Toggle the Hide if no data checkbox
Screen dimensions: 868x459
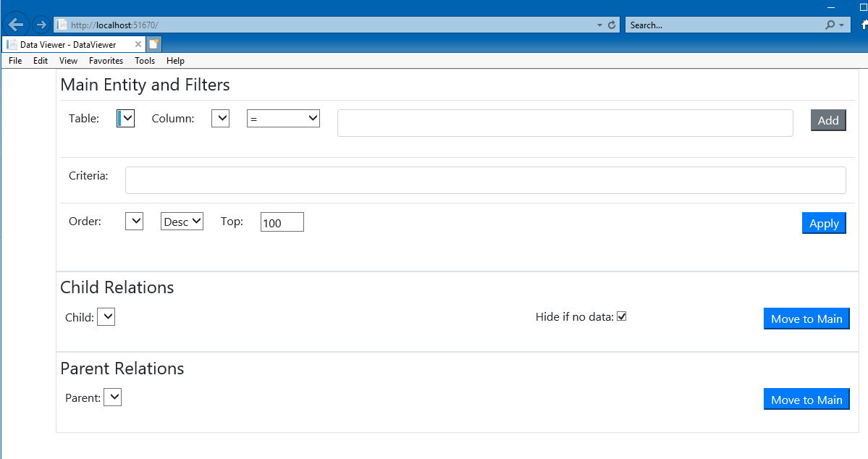622,316
